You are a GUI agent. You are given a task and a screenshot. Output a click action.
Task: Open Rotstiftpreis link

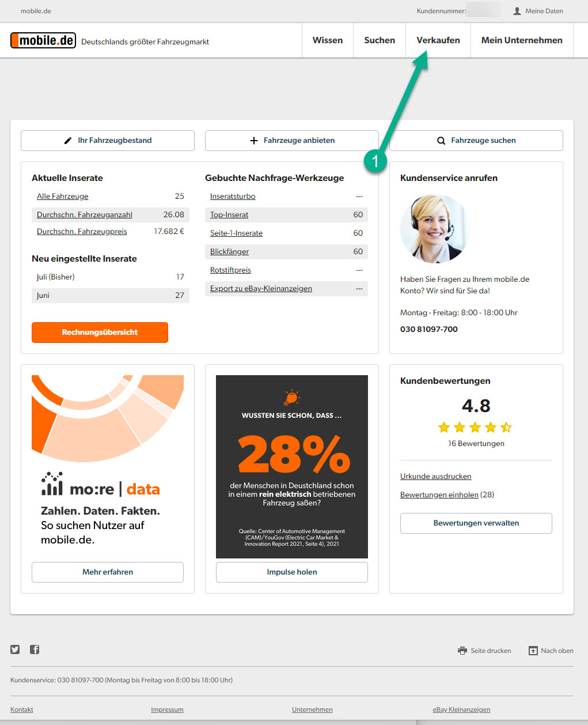click(230, 270)
